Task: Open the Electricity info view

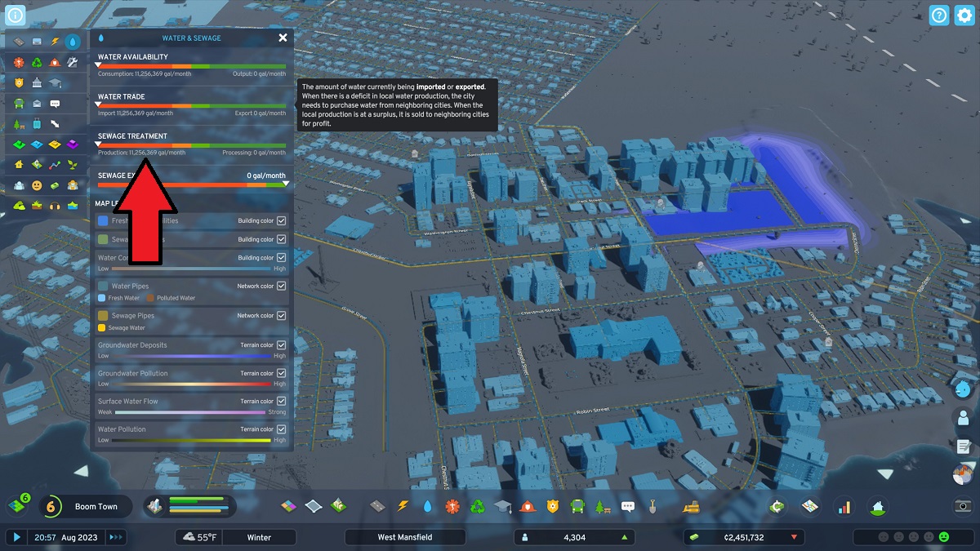Action: tap(54, 42)
